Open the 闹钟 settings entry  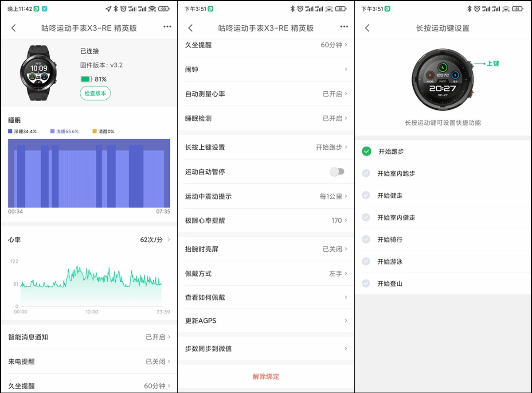click(x=266, y=69)
